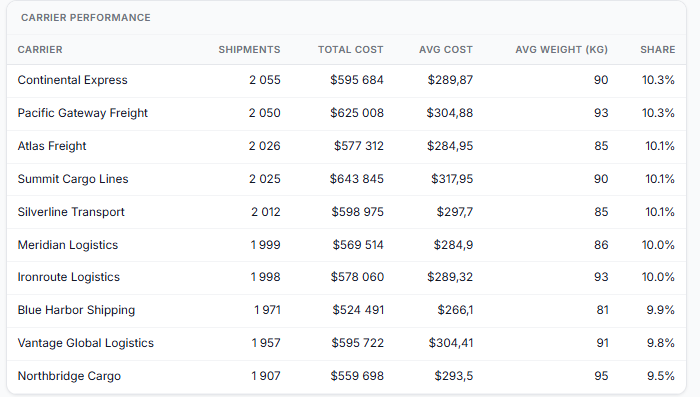Screen dimensions: 700x397
Task: Sort by the CARRIER column header
Action: point(40,50)
